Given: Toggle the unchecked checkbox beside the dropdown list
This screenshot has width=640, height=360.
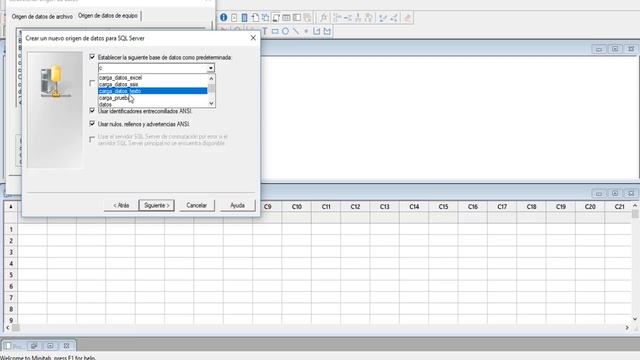Looking at the screenshot, I should (92, 83).
